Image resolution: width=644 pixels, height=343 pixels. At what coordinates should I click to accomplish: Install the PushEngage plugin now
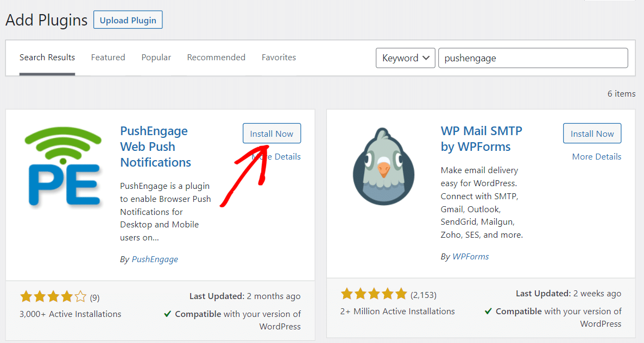(x=272, y=134)
